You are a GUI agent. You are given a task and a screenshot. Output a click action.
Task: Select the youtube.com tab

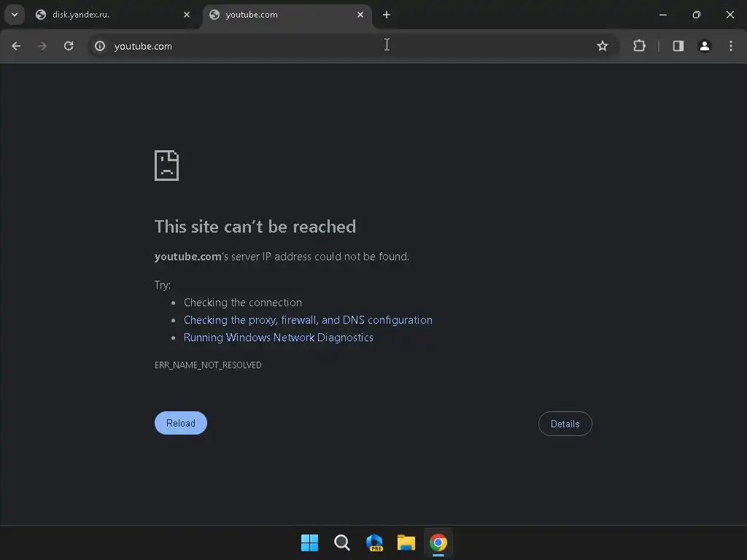(287, 15)
